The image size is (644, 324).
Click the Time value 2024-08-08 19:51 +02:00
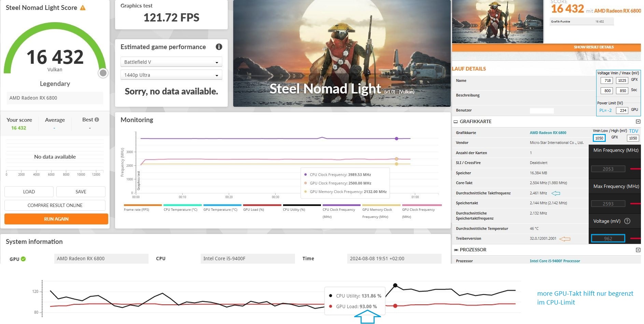(394, 259)
